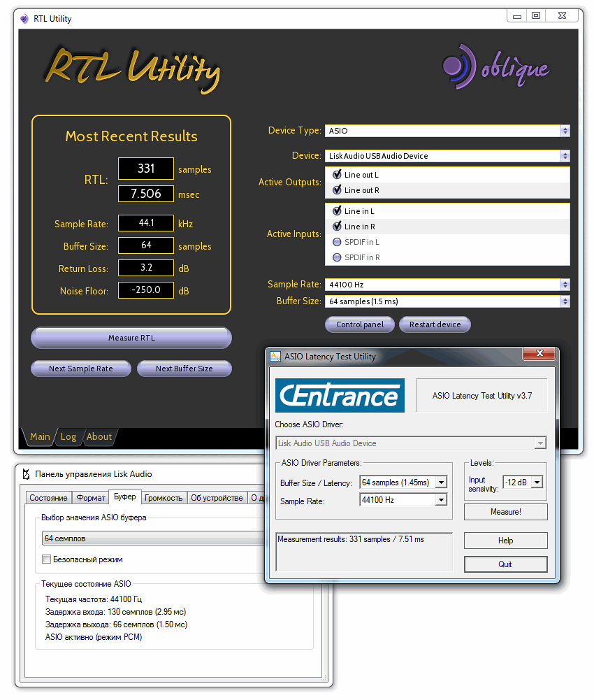
Task: Click the RTL 331 samples value field
Action: (146, 169)
